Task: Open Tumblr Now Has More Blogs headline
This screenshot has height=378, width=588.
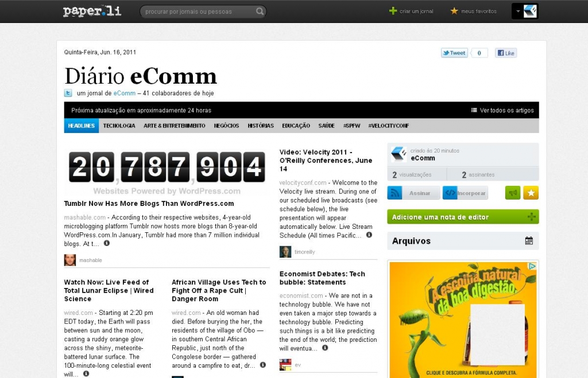Action: tap(149, 204)
